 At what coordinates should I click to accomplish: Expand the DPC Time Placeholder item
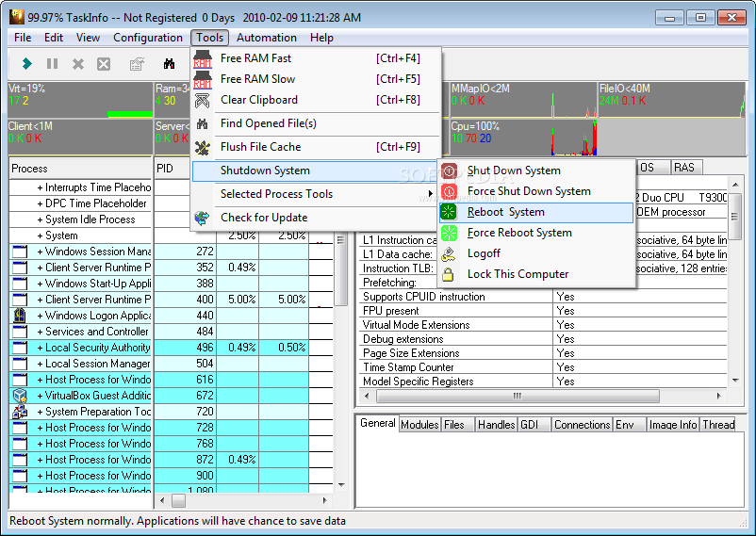(40, 203)
